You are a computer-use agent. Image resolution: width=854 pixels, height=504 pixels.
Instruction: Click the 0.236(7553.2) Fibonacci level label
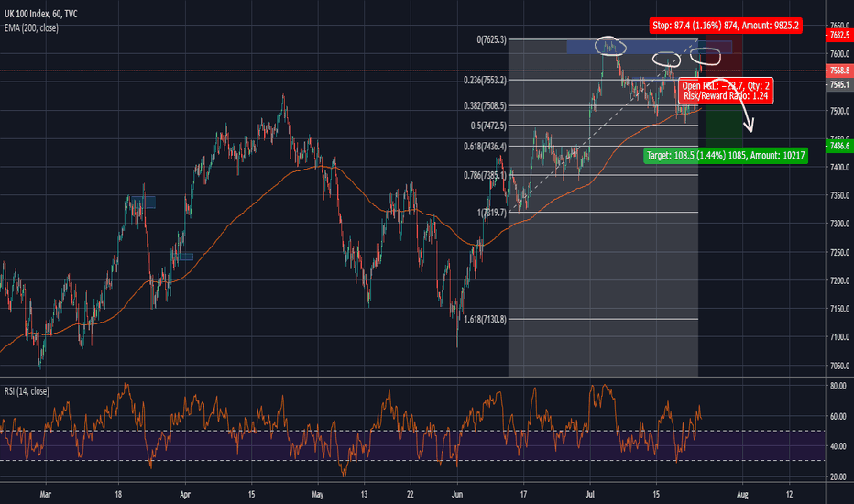[485, 80]
